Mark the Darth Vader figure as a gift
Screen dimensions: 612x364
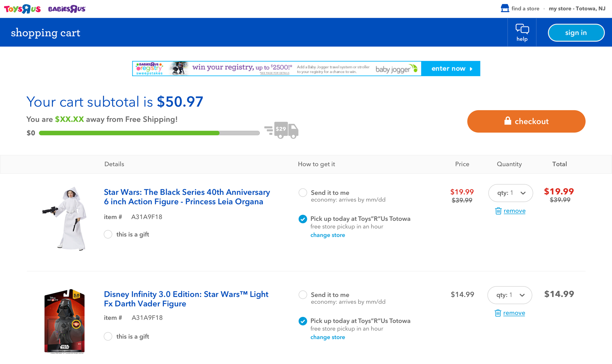point(108,336)
